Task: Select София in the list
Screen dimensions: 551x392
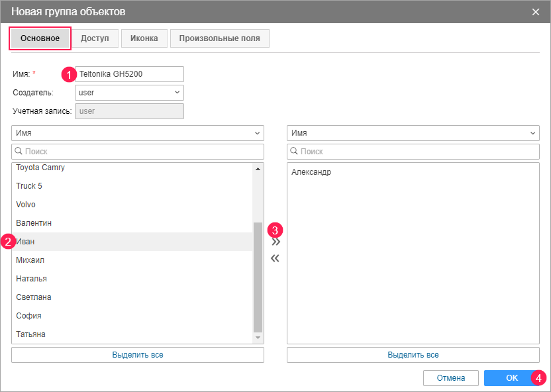Action: [132, 316]
